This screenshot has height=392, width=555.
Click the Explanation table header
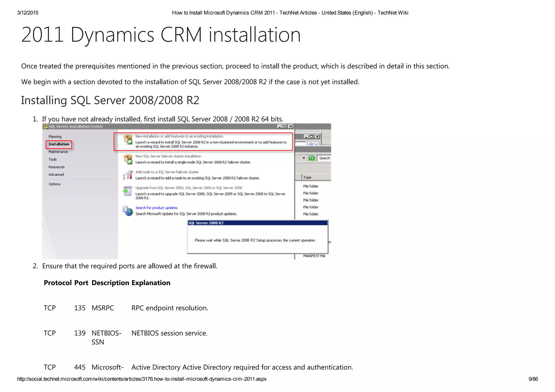151,283
